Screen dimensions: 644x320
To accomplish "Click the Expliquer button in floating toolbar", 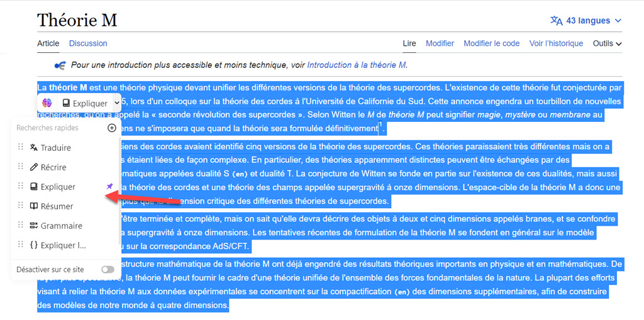I will tap(85, 104).
